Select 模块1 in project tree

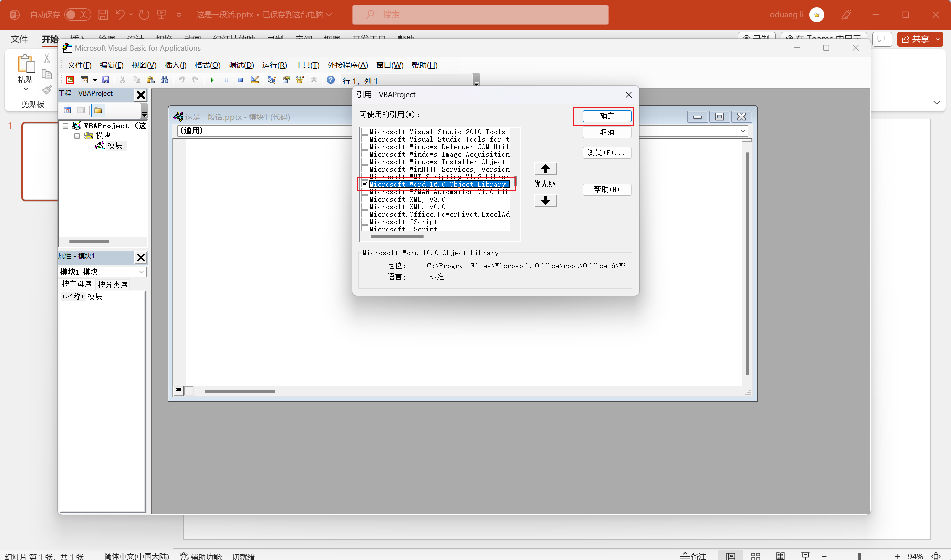116,145
